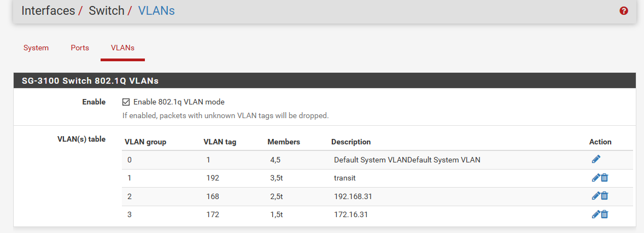Edit the 172.16.31 VLAN entry

(x=595, y=214)
